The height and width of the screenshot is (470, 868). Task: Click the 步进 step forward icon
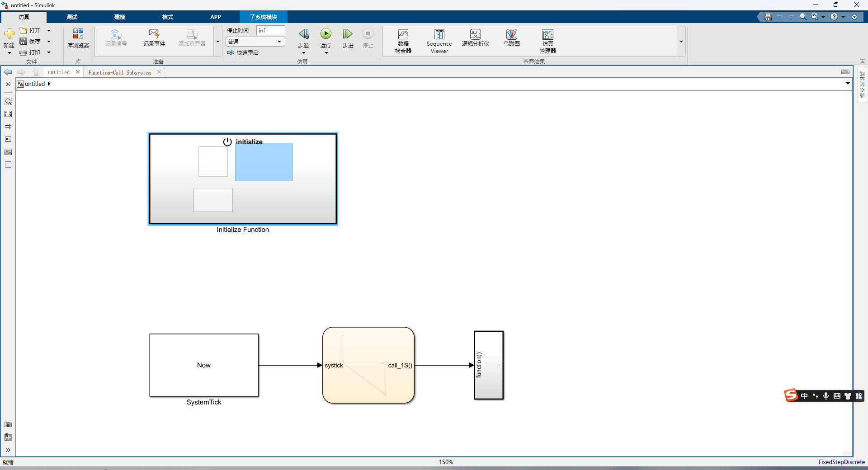pyautogui.click(x=348, y=34)
